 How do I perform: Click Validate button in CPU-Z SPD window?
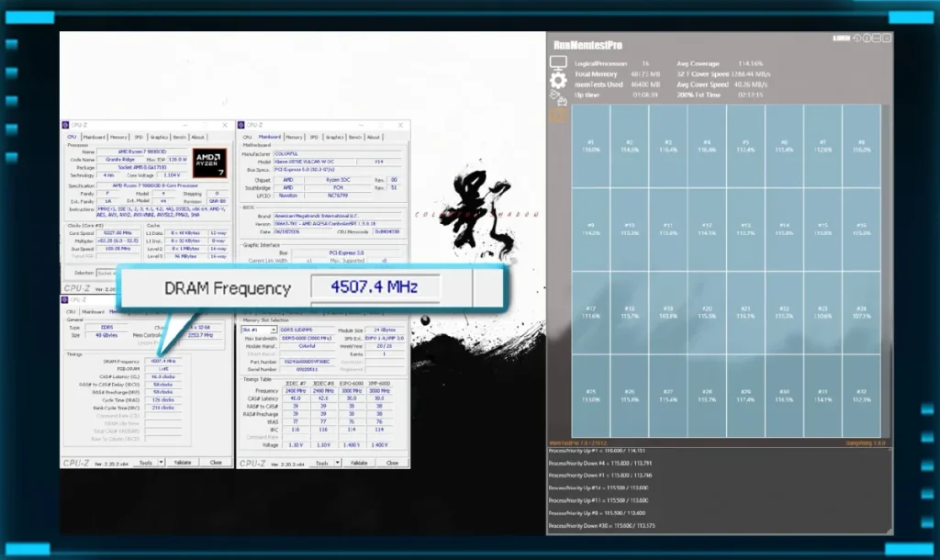point(359,463)
